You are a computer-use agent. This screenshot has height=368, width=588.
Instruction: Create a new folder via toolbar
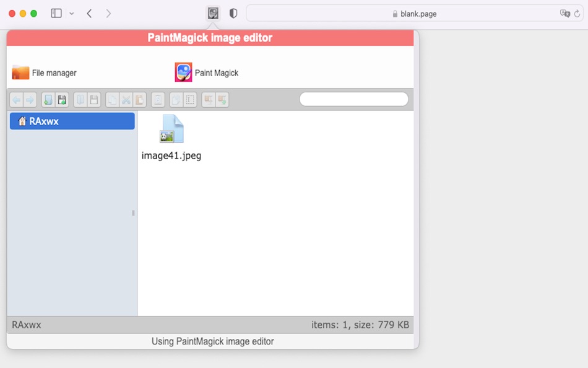point(48,100)
